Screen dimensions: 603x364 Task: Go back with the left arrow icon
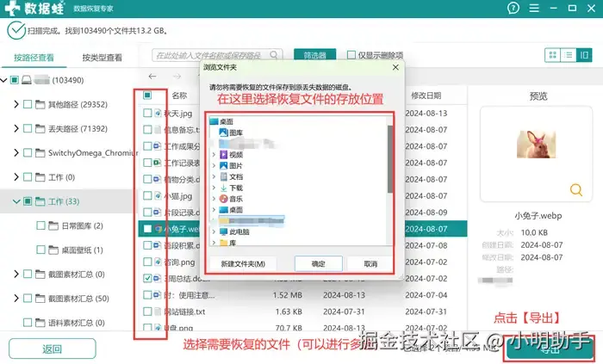coord(152,77)
